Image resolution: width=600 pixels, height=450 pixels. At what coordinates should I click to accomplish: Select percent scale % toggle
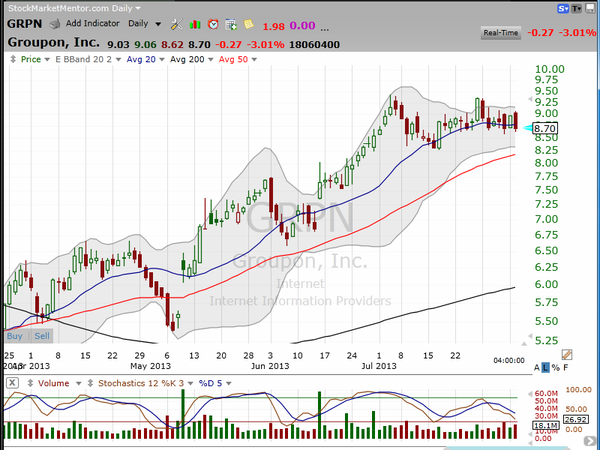tap(556, 368)
